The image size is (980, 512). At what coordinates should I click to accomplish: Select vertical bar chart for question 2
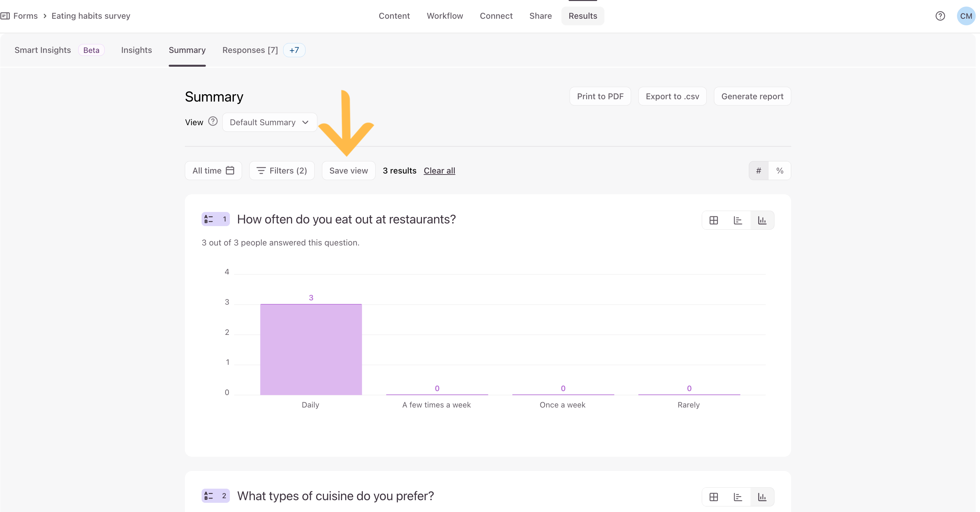pyautogui.click(x=762, y=497)
